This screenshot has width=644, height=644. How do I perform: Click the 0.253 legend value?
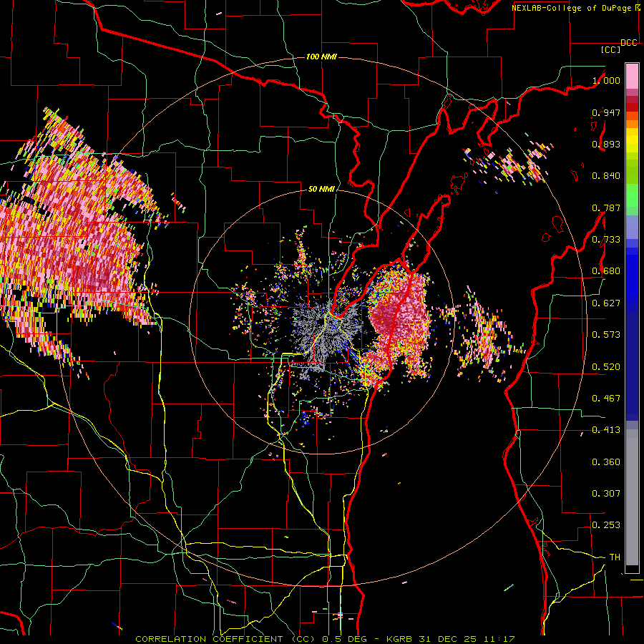point(606,525)
